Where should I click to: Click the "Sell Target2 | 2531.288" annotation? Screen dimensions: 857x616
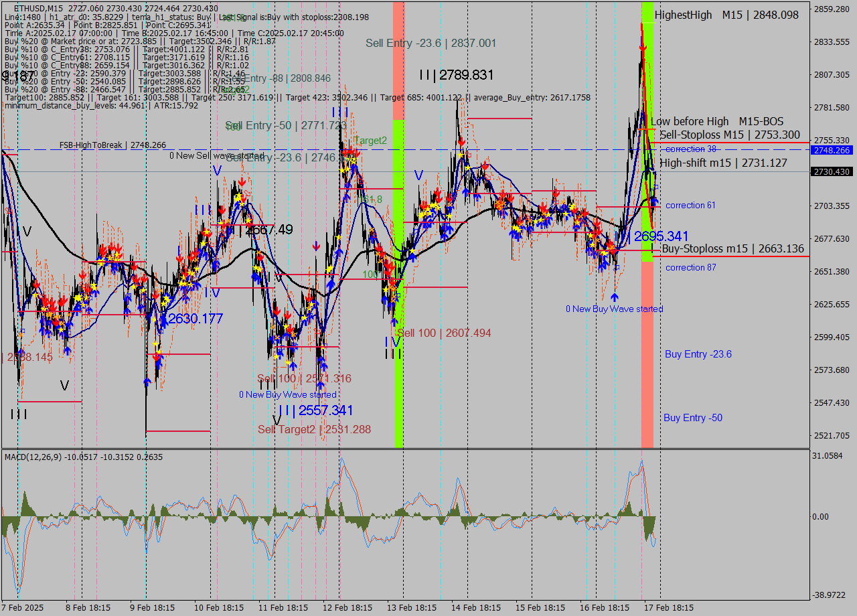click(311, 429)
